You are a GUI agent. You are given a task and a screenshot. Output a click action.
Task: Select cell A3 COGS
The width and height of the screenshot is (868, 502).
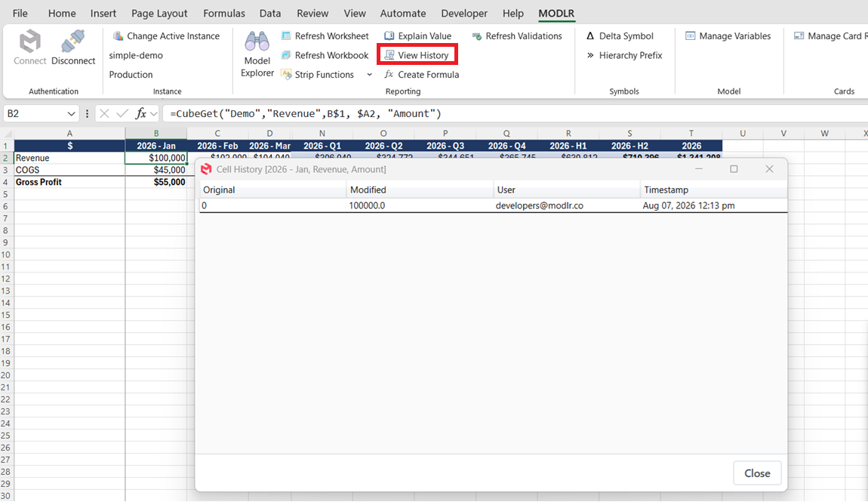click(x=69, y=170)
